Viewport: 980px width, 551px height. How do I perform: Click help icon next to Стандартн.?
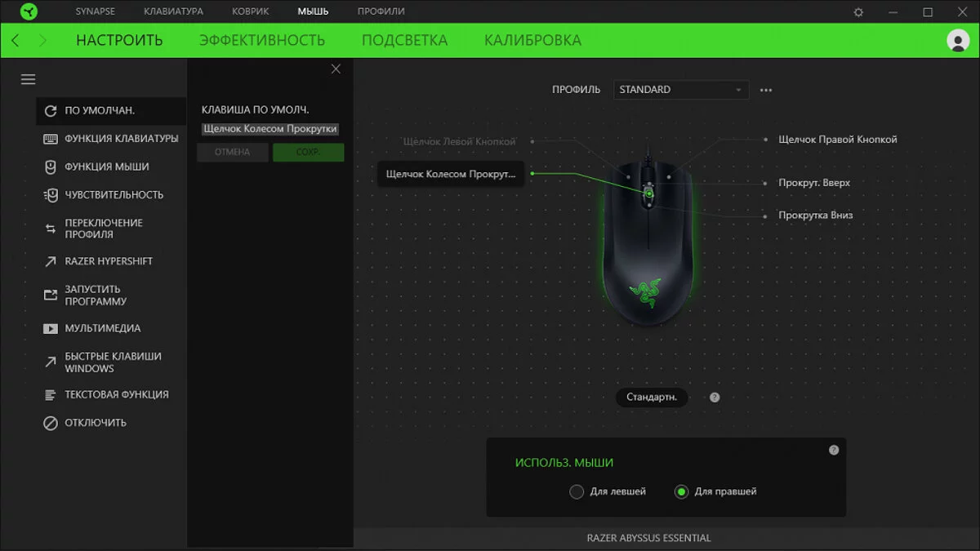715,398
